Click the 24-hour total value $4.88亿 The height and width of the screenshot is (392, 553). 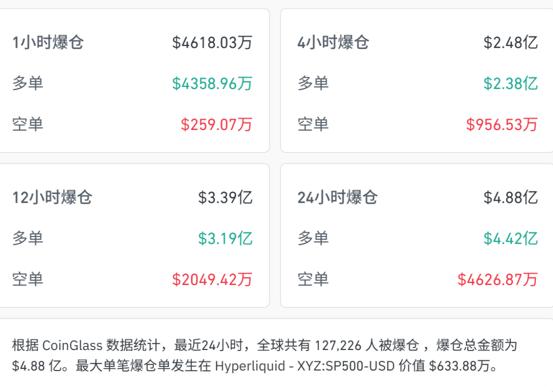click(511, 198)
